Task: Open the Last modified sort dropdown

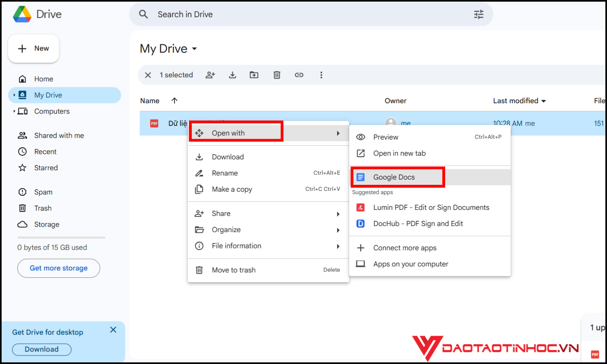Action: pos(543,101)
